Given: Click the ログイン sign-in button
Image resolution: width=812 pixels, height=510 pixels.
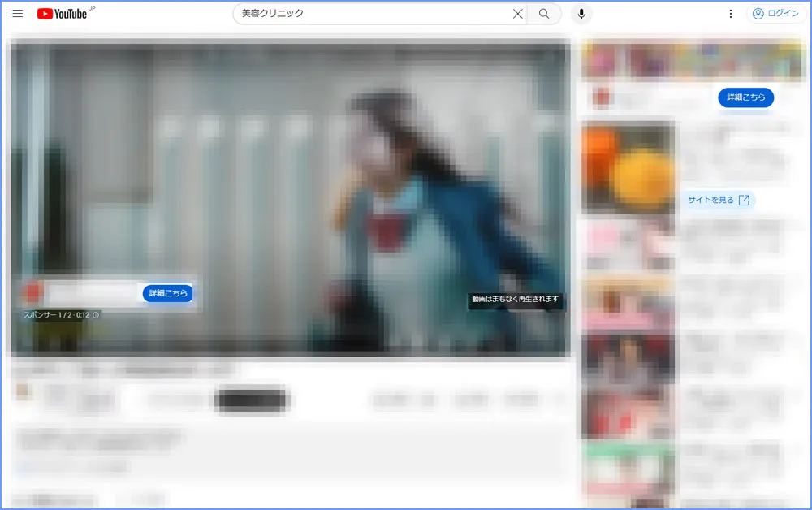Looking at the screenshot, I should (775, 14).
